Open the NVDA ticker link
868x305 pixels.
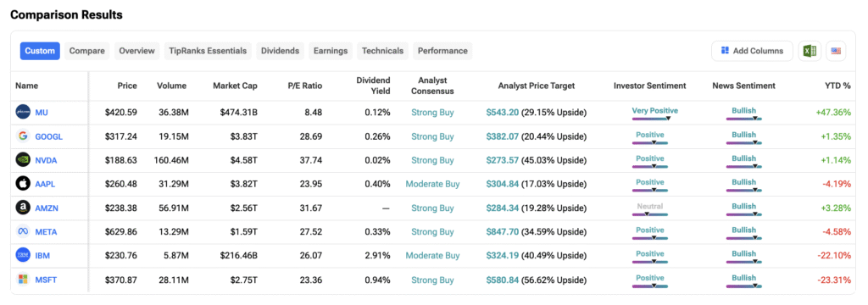click(x=46, y=160)
